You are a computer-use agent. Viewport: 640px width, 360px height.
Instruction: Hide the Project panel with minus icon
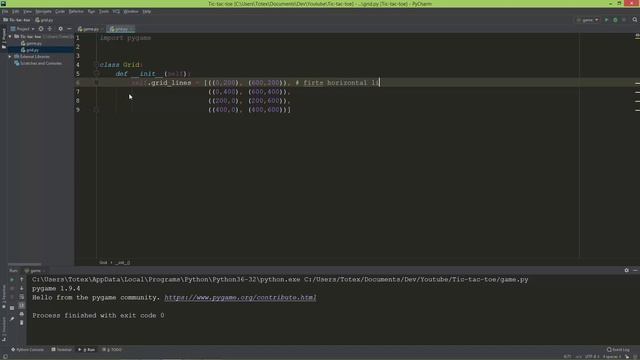point(69,29)
